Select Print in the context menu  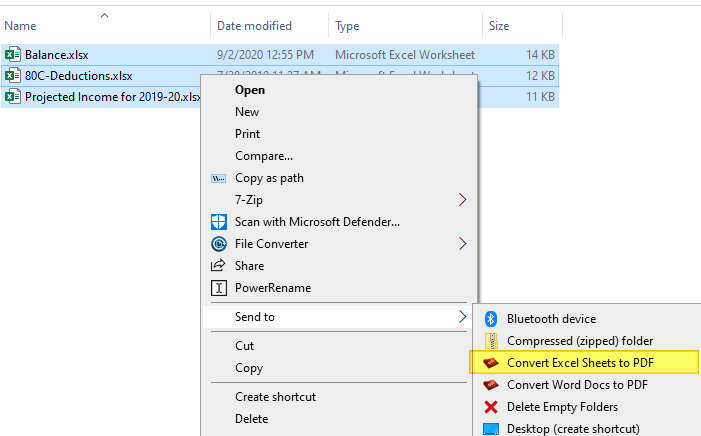pyautogui.click(x=247, y=134)
